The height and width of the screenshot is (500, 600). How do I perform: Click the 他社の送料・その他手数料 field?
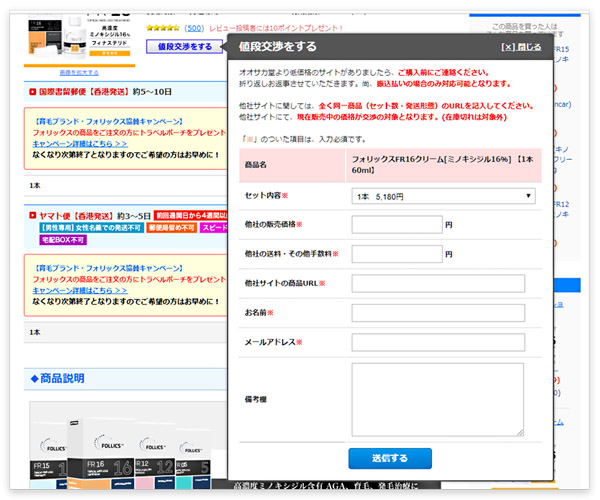click(x=397, y=254)
